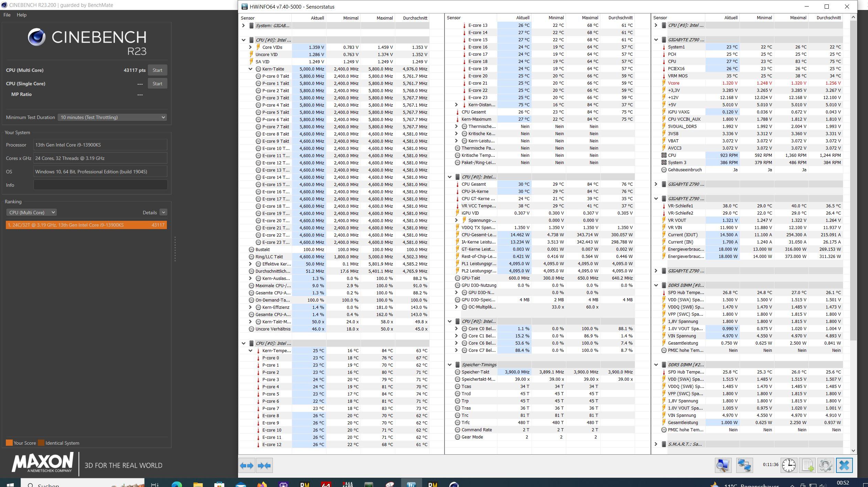The height and width of the screenshot is (487, 868).
Task: Click the Info text field in Cinebench
Action: coord(100,185)
